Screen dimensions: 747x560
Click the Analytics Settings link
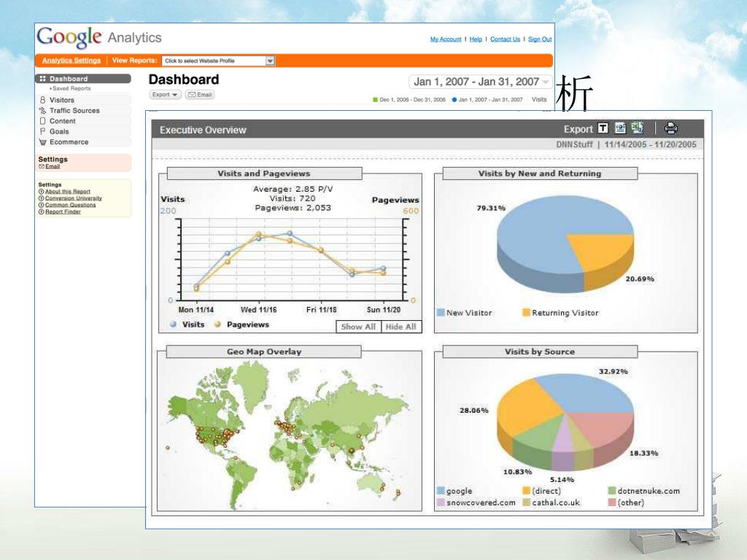pos(71,61)
